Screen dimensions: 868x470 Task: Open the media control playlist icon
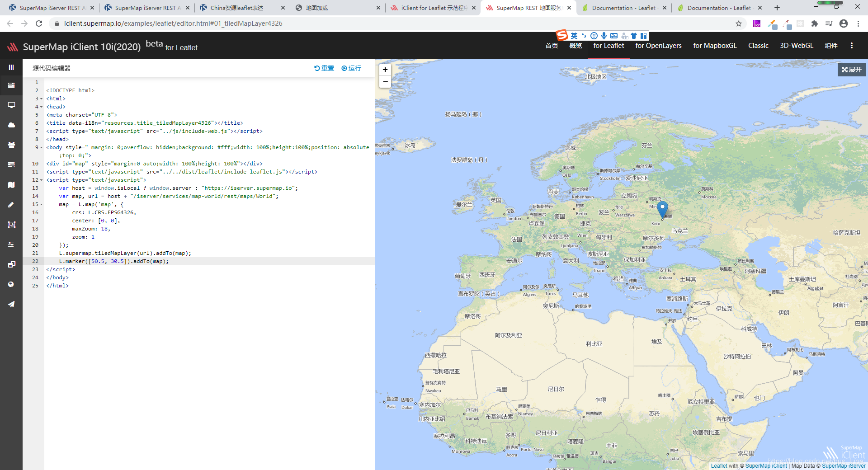pyautogui.click(x=829, y=23)
